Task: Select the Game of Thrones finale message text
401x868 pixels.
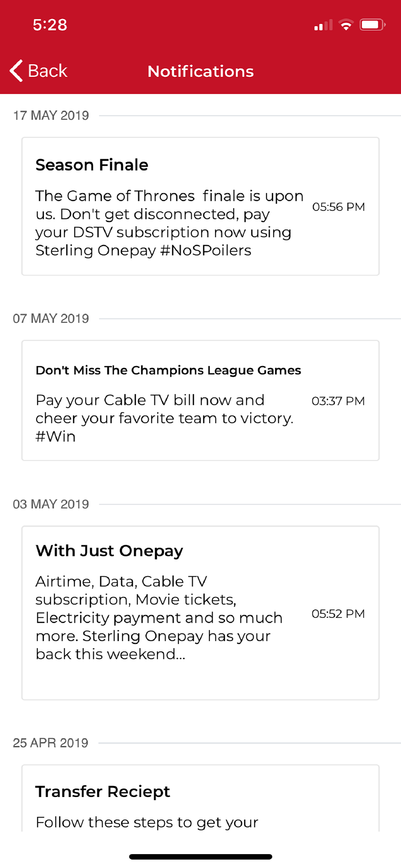Action: pyautogui.click(x=169, y=223)
